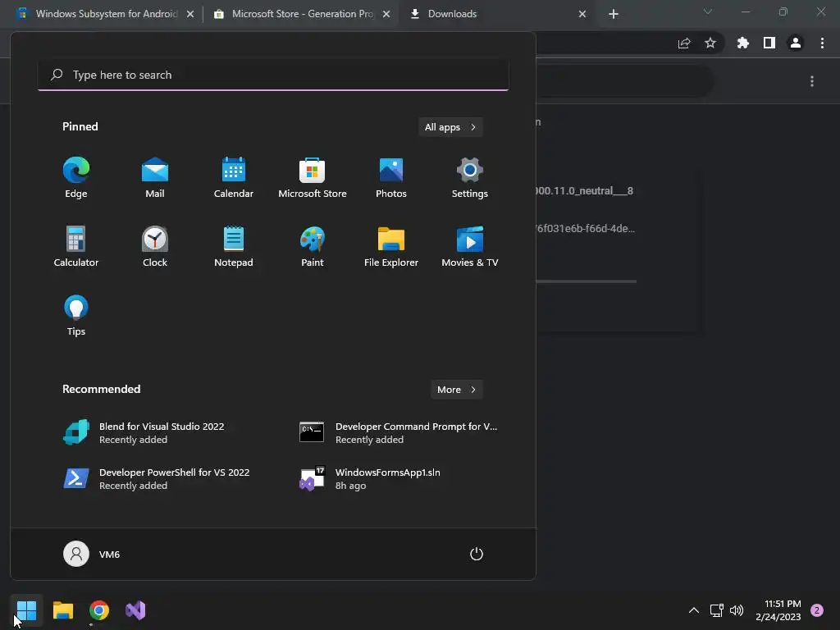Image resolution: width=840 pixels, height=630 pixels.
Task: Open the VM6 user account menu
Action: pyautogui.click(x=92, y=554)
